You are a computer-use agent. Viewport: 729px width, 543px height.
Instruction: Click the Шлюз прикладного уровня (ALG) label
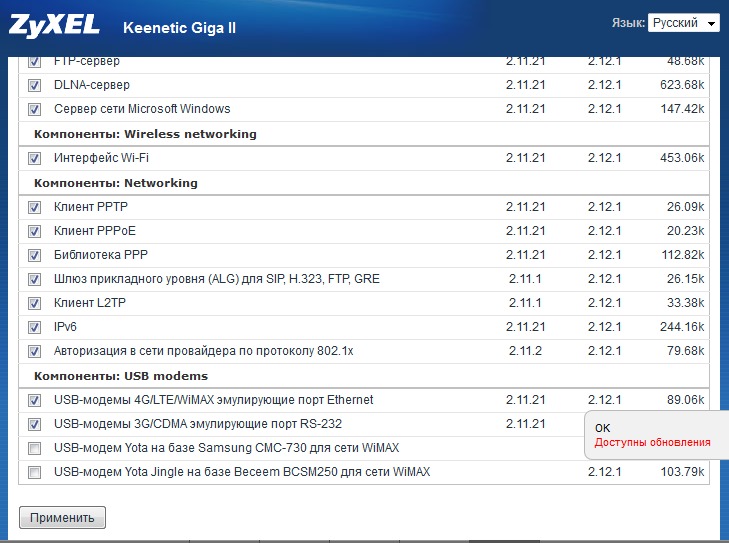(217, 279)
